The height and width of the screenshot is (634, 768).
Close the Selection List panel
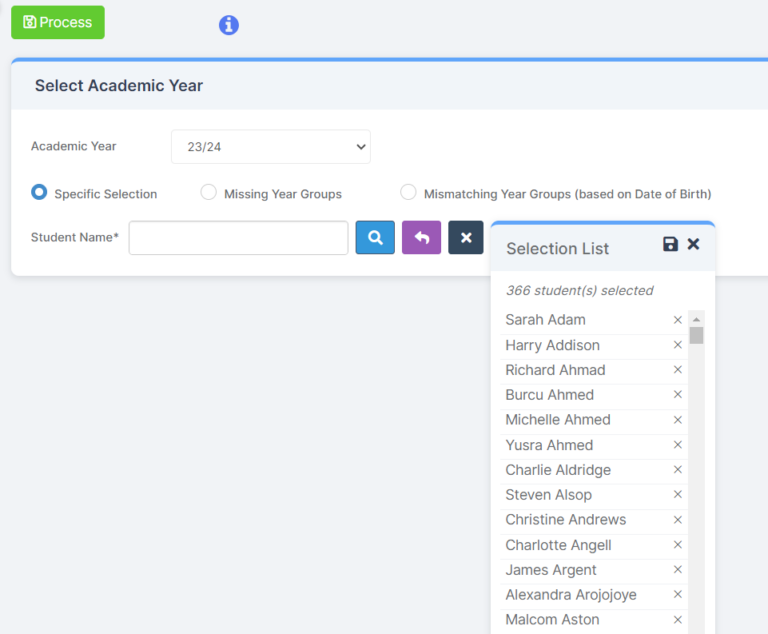point(693,245)
